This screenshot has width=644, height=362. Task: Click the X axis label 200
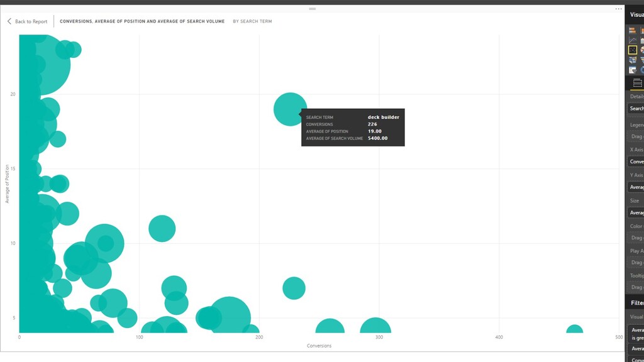[259, 337]
